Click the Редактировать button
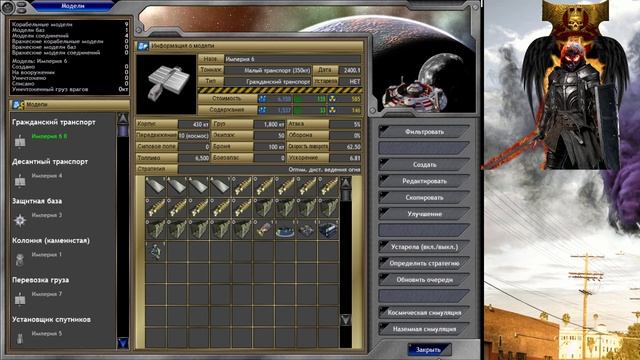Viewport: 640px width, 360px height. coord(424,181)
